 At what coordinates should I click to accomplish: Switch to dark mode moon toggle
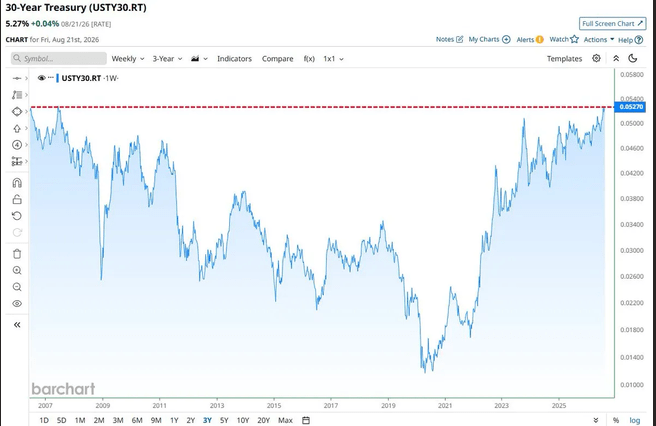[633, 58]
